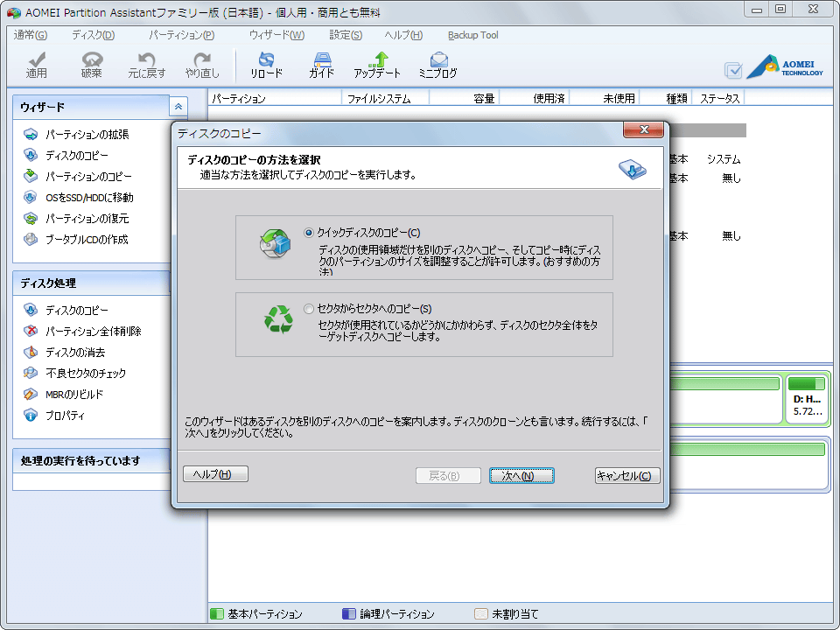The height and width of the screenshot is (630, 840).
Task: Open the ディスク(D) menu
Action: click(x=94, y=35)
